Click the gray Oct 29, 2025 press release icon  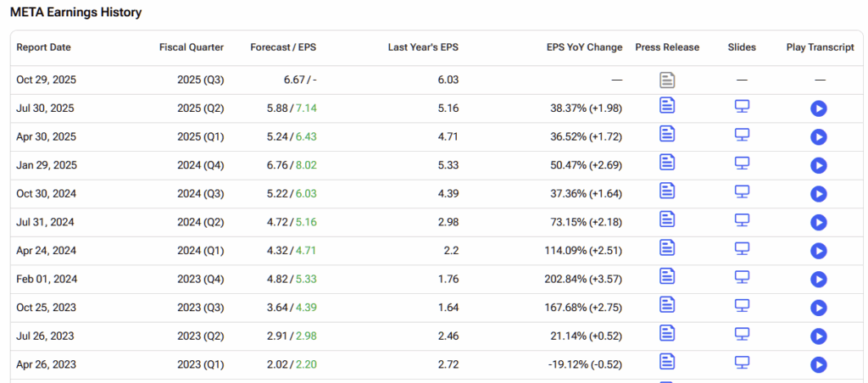(x=667, y=80)
